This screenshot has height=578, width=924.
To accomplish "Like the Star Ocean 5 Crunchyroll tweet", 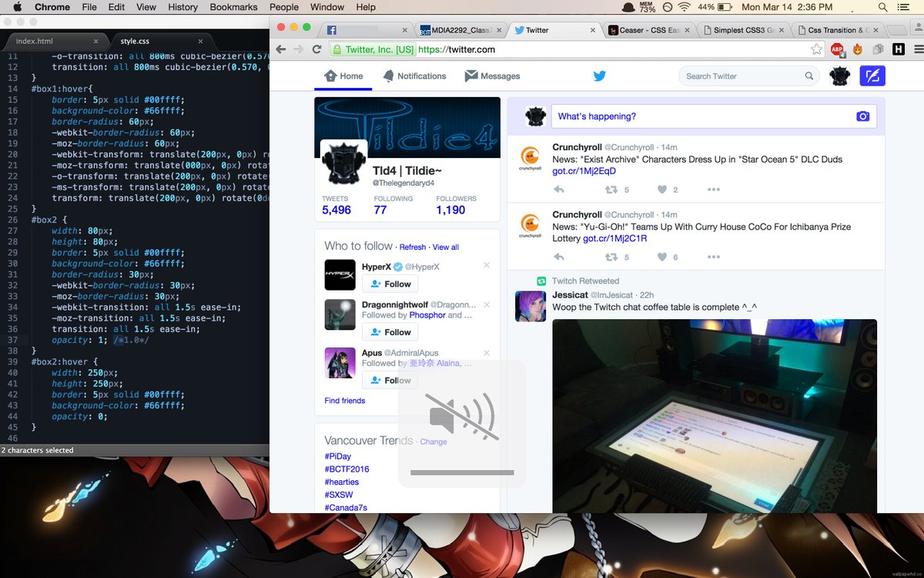I will [662, 190].
